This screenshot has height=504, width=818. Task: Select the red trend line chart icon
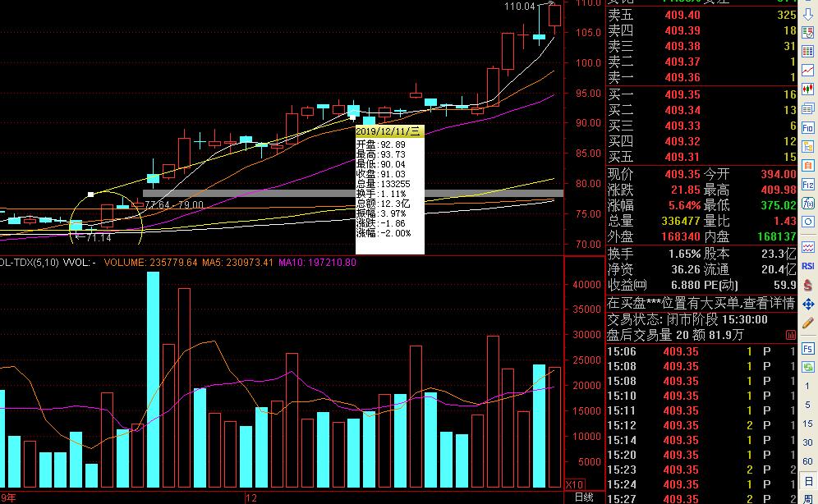point(807,71)
